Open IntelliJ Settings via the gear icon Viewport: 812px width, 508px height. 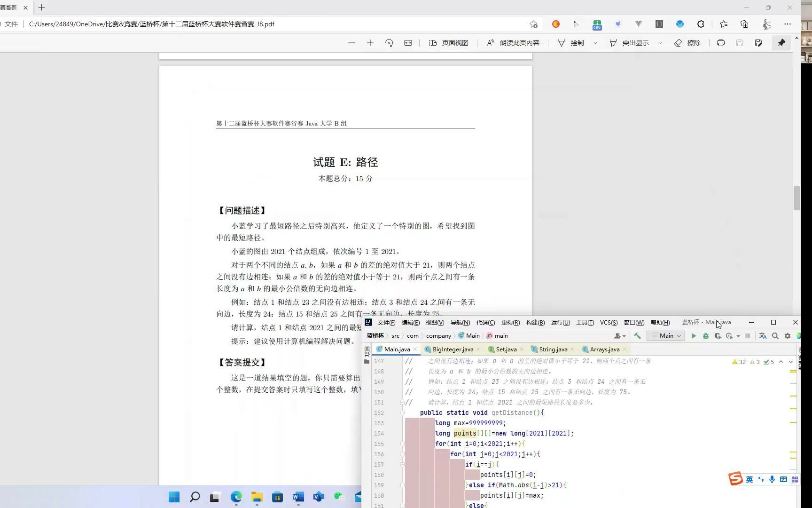[x=788, y=336]
